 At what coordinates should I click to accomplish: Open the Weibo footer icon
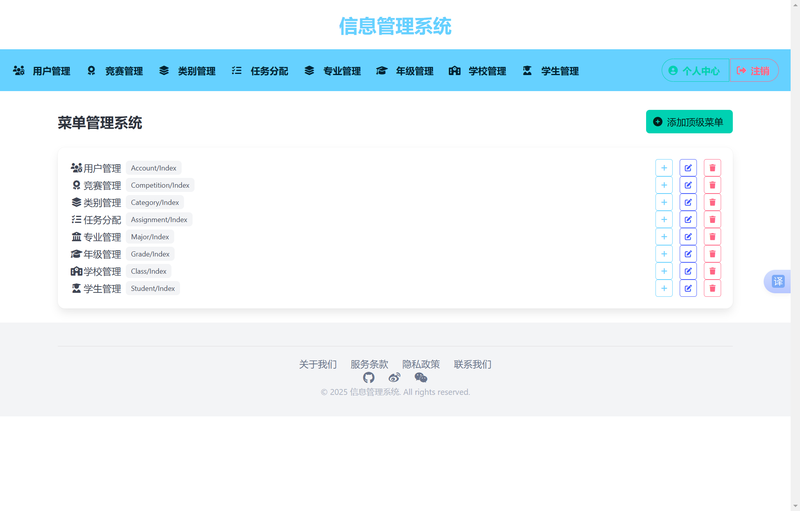(394, 377)
